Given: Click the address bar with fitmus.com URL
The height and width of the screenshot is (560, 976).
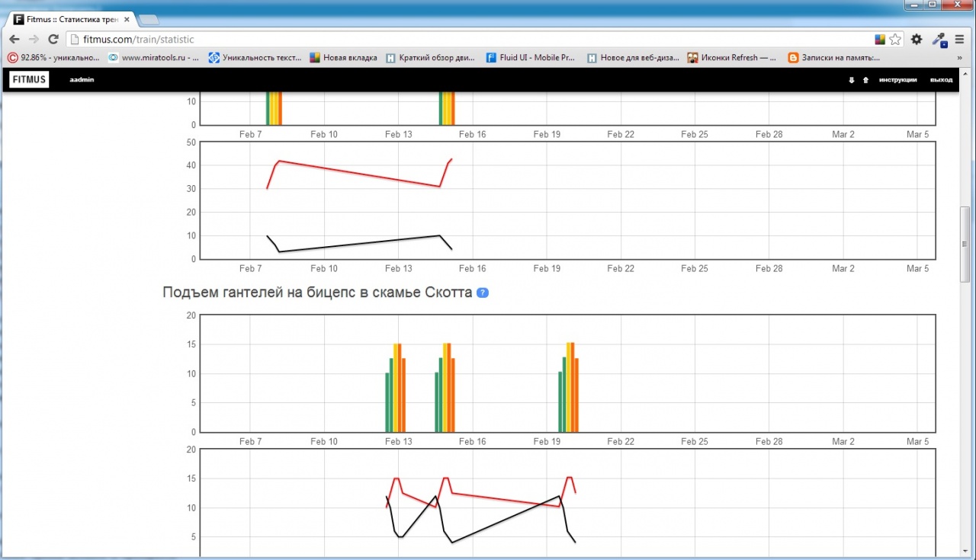Looking at the screenshot, I should (457, 39).
